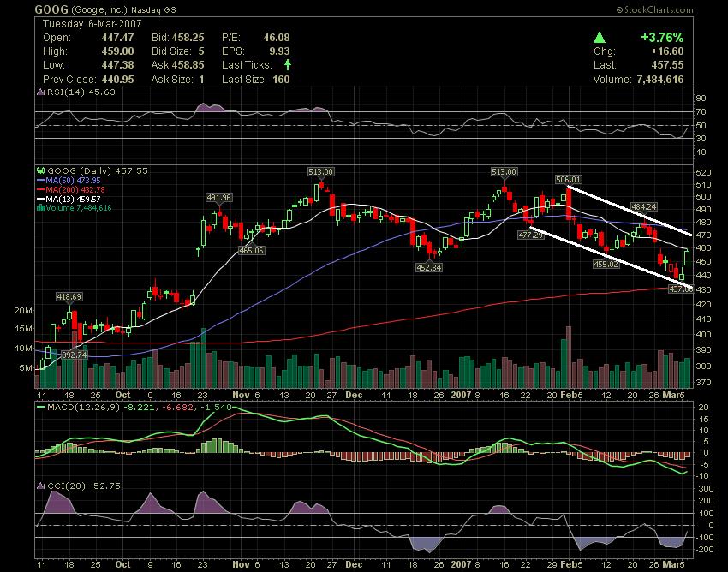Viewport: 728px width, 572px height.
Task: Click the +3.76% percent change
Action: (x=662, y=38)
